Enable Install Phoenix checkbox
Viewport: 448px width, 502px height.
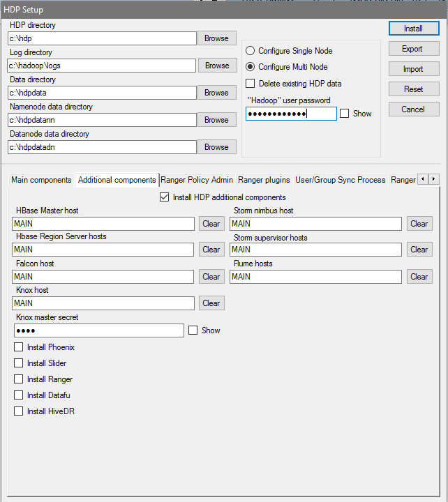(19, 347)
